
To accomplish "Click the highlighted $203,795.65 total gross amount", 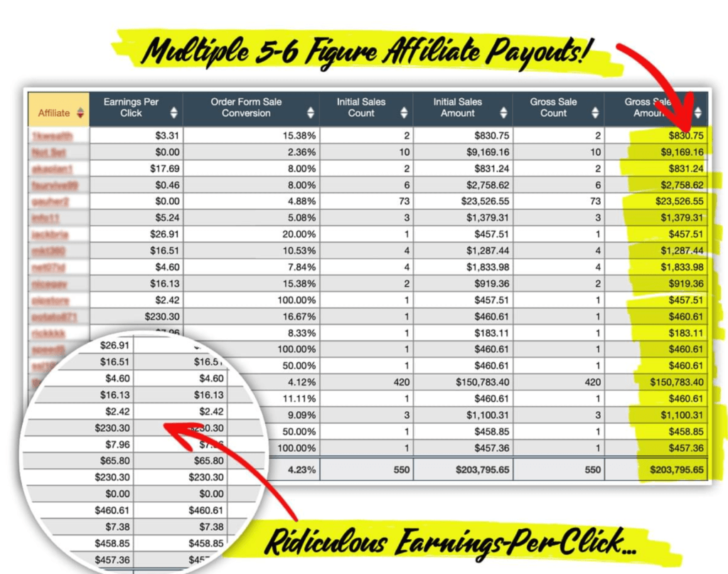I will click(677, 469).
